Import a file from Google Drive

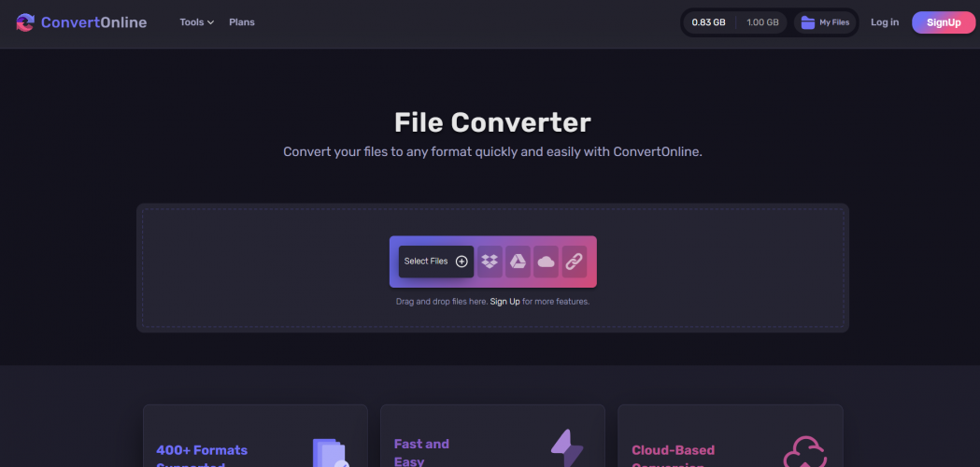[x=518, y=262]
